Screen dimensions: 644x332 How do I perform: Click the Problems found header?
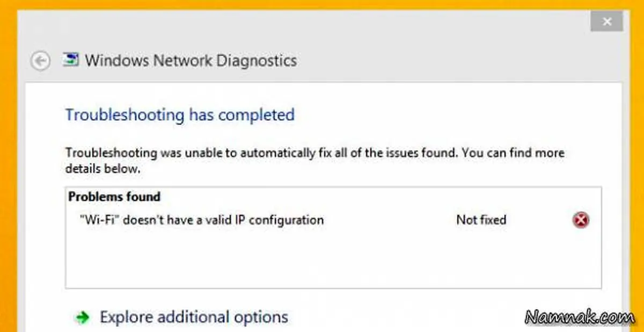pos(114,197)
